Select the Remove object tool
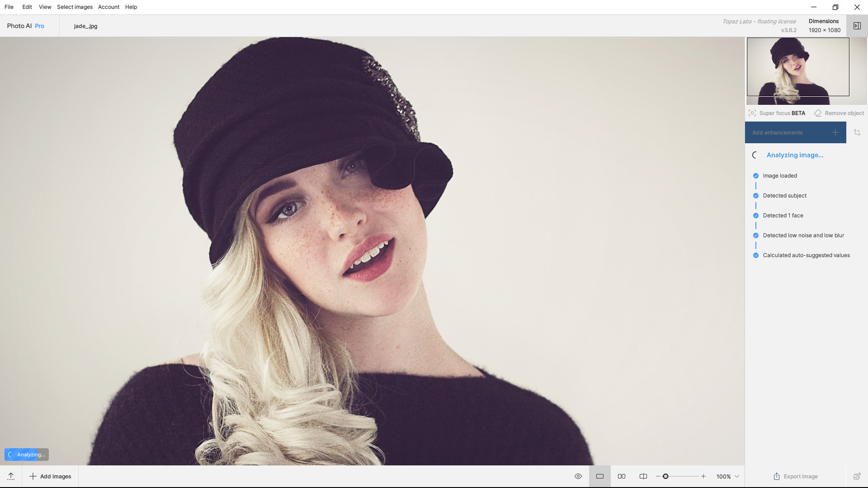This screenshot has height=488, width=868. (x=839, y=113)
